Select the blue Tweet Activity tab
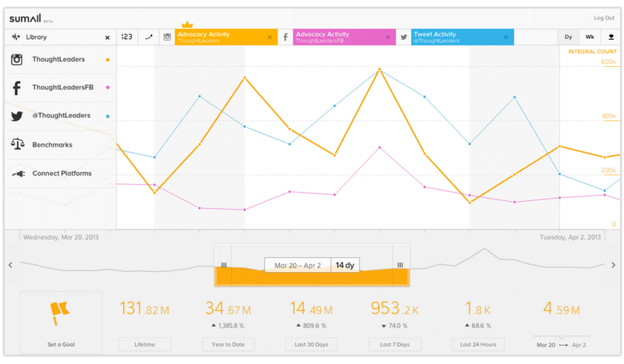Screen dimensions: 624x364 463,37
